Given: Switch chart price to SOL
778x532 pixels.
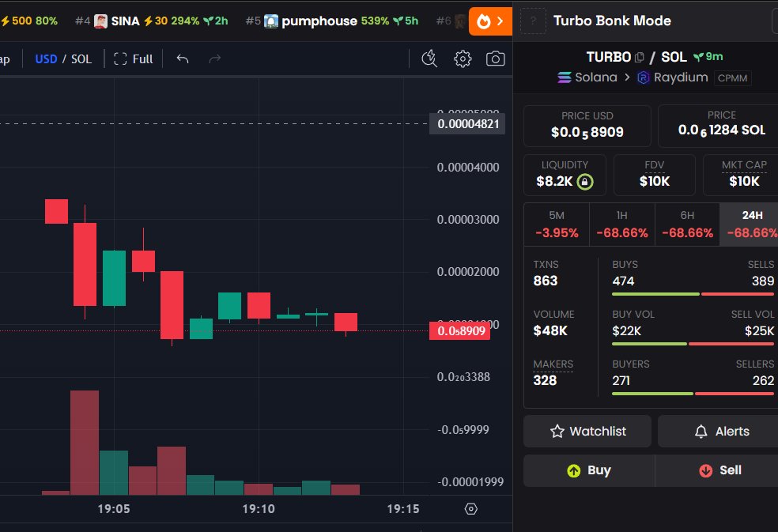Looking at the screenshot, I should tap(81, 59).
